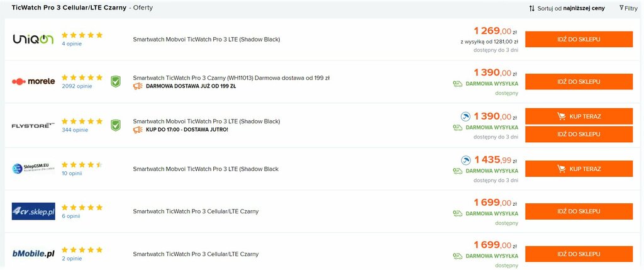Screen dimensions: 644x270
Task: Open bMobile.pl offer title TicWatch Cellular/LTE
Action: pos(196,254)
